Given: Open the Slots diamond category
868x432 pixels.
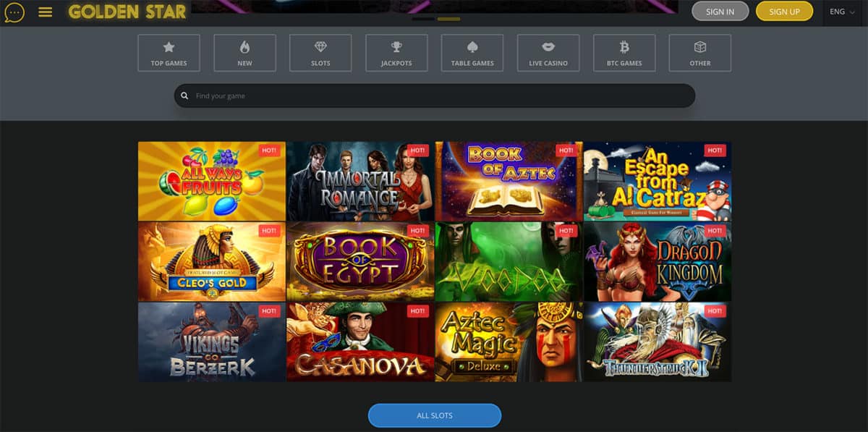Looking at the screenshot, I should (320, 53).
